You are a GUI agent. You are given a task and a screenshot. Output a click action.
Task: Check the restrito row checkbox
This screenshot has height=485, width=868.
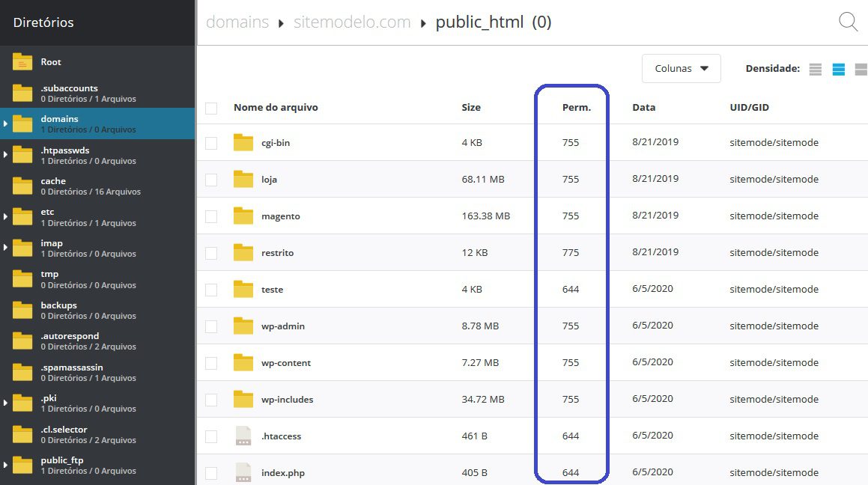coord(211,253)
